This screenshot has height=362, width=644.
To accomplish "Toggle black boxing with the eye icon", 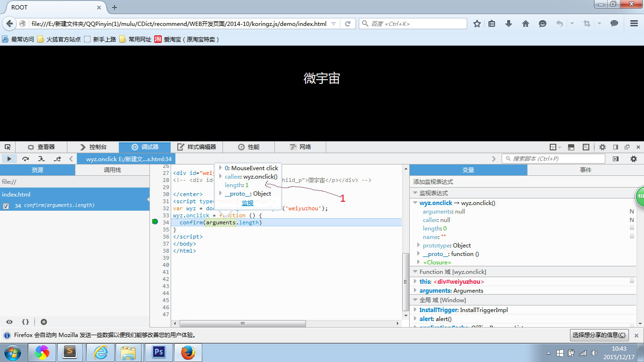I will (9, 322).
